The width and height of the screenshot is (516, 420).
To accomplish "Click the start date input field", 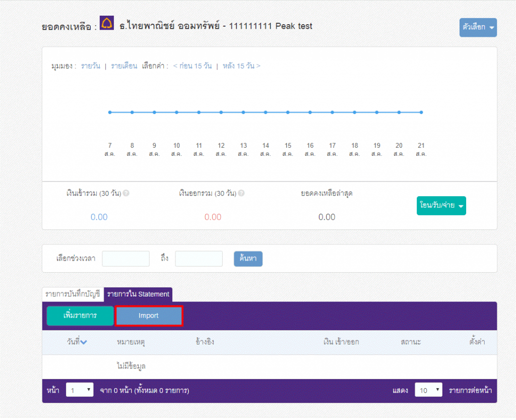I will point(125,259).
